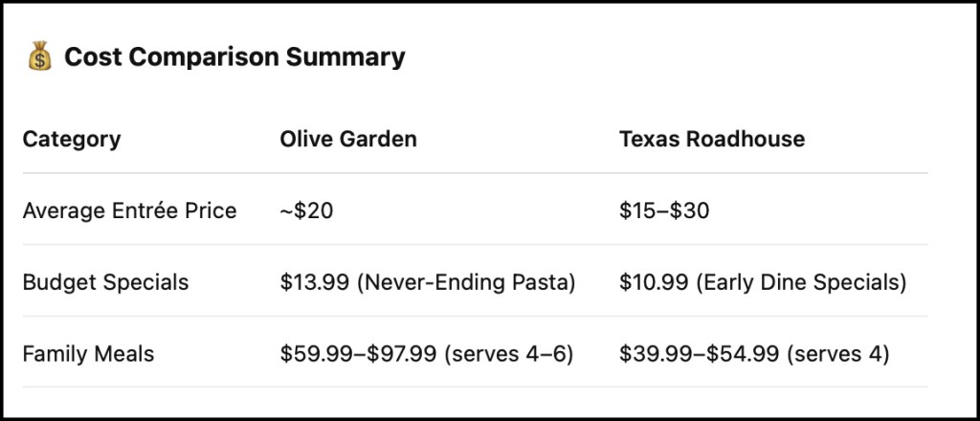
Task: Select the Texas Roadhouse column header
Action: coord(712,139)
